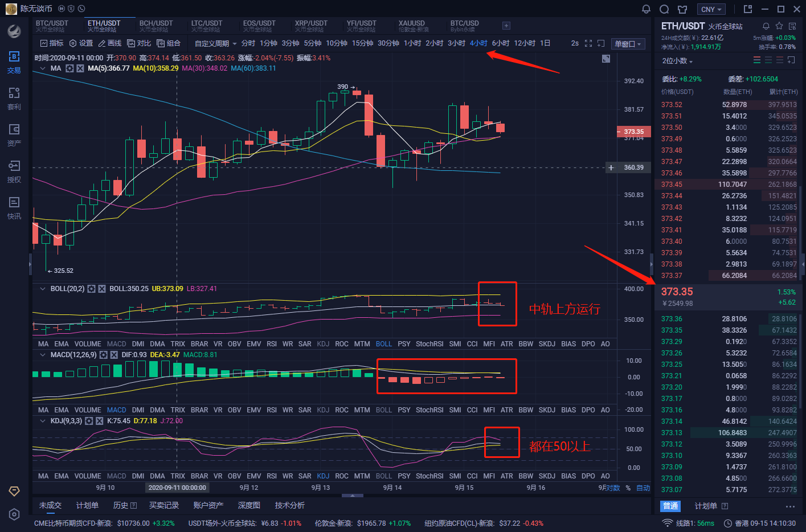
Task: Select the 计划单 tab beside 普通
Action: point(706,506)
